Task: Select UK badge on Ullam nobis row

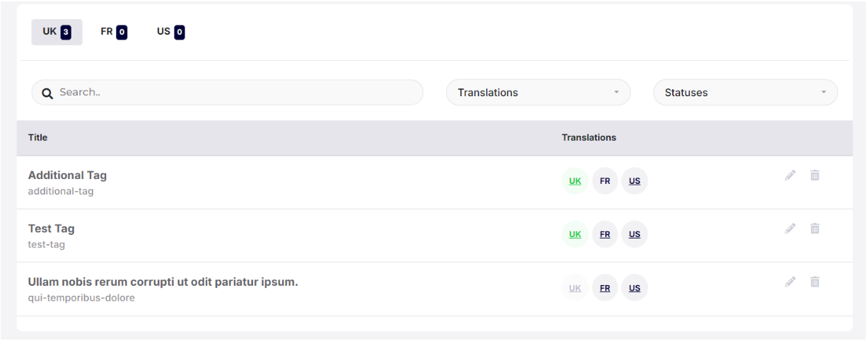Action: click(575, 288)
